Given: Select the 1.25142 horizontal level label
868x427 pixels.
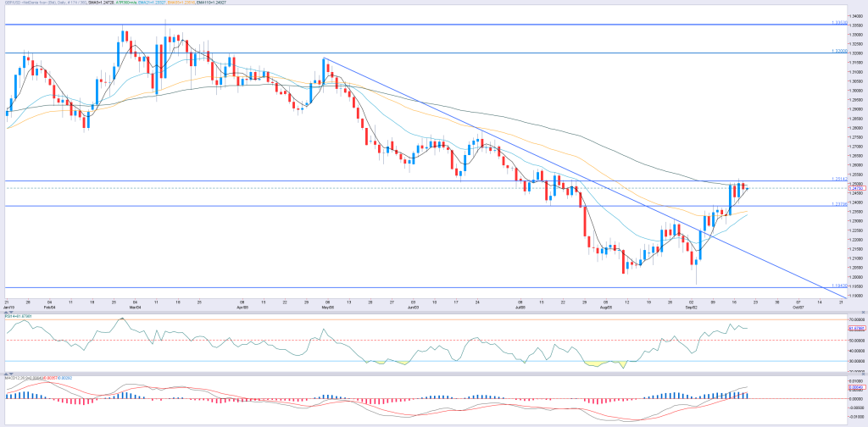Looking at the screenshot, I should click(840, 180).
